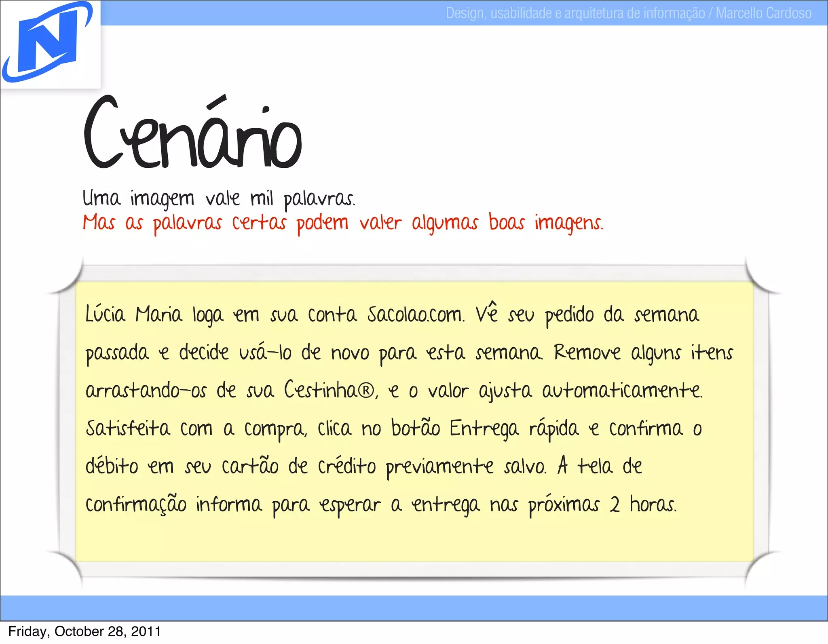Screen dimensions: 828x644
Task: Click the word Cestinha® in the note
Action: [x=330, y=390]
